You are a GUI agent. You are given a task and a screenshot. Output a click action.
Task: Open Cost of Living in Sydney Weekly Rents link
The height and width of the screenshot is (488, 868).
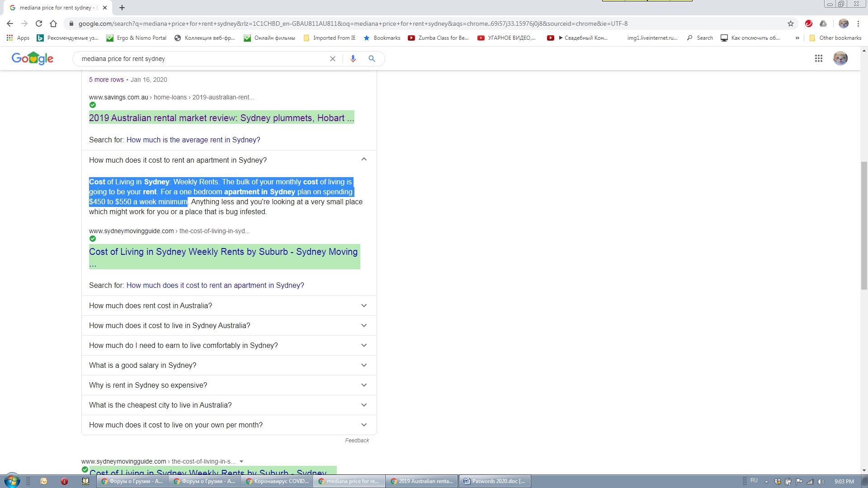(x=223, y=257)
